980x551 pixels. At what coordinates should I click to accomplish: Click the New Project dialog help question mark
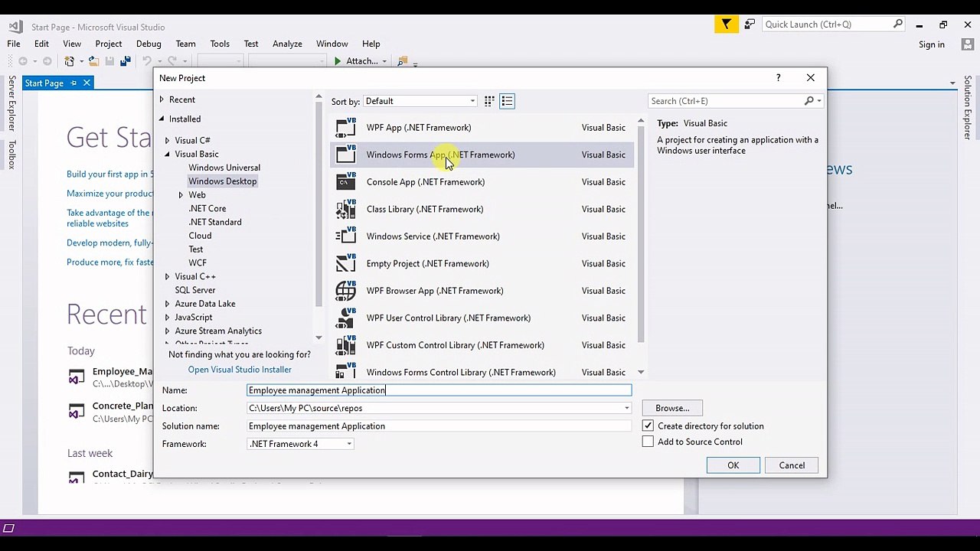point(778,78)
